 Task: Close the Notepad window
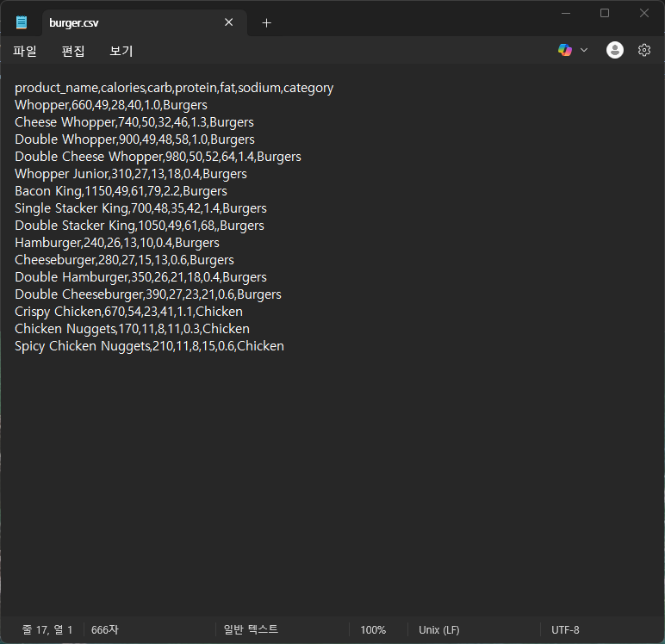[x=644, y=13]
